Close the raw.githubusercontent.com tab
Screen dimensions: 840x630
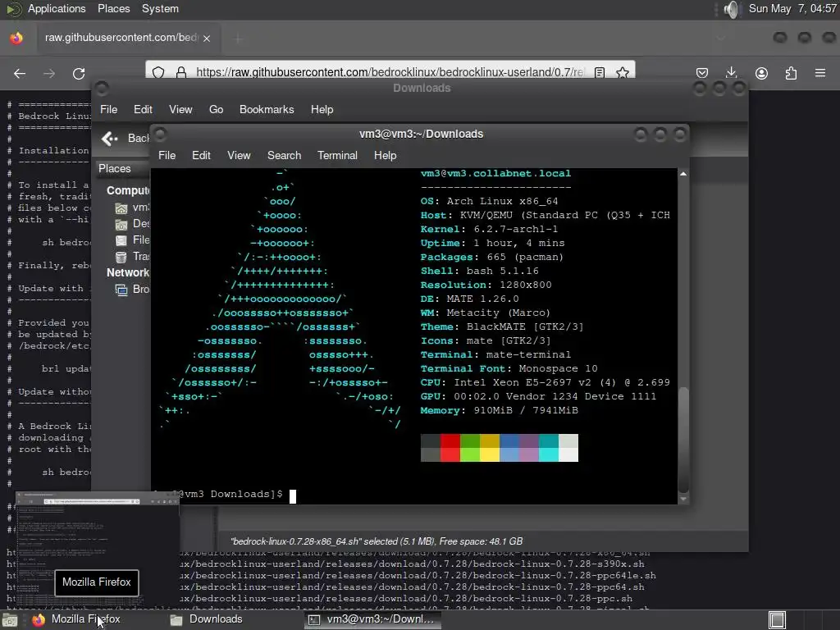point(207,38)
